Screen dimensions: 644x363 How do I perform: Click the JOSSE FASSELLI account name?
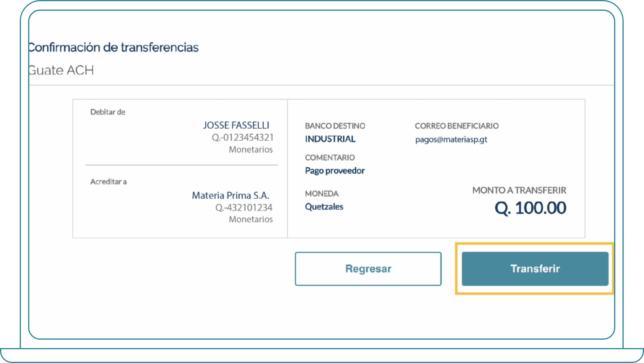coord(236,125)
